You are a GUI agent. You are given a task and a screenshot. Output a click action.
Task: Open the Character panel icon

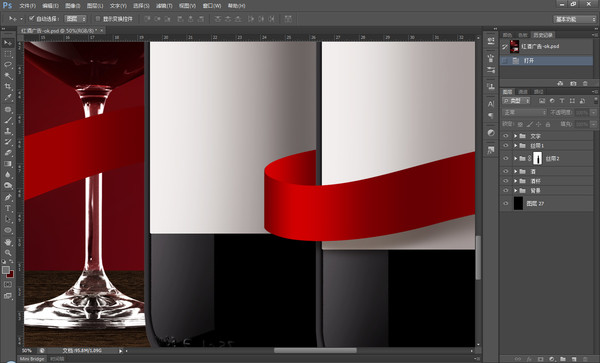click(x=491, y=104)
